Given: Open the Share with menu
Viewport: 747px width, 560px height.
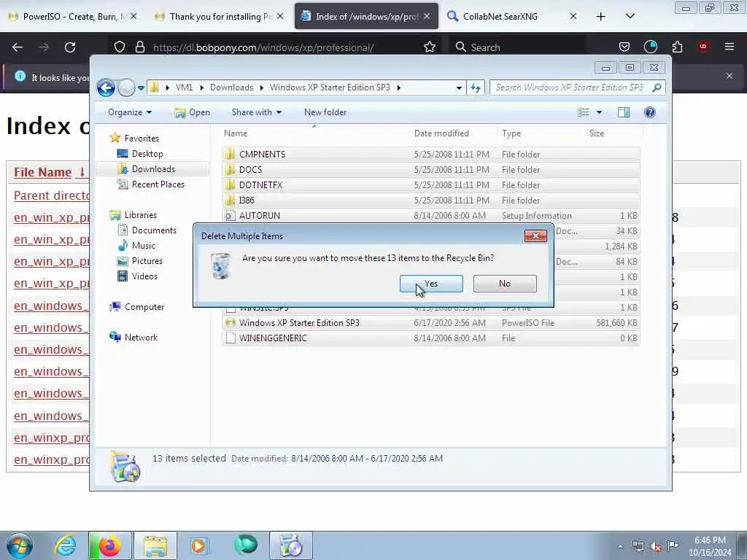Looking at the screenshot, I should point(256,112).
